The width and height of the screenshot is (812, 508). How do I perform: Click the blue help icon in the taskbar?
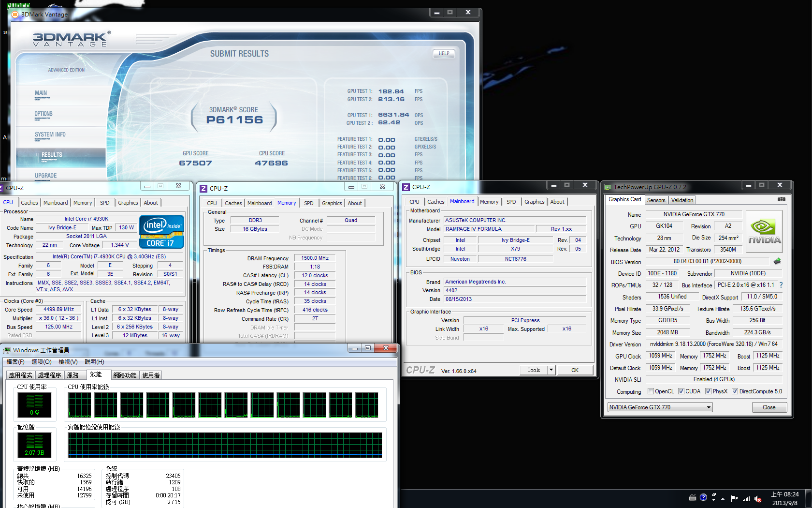coord(703,497)
